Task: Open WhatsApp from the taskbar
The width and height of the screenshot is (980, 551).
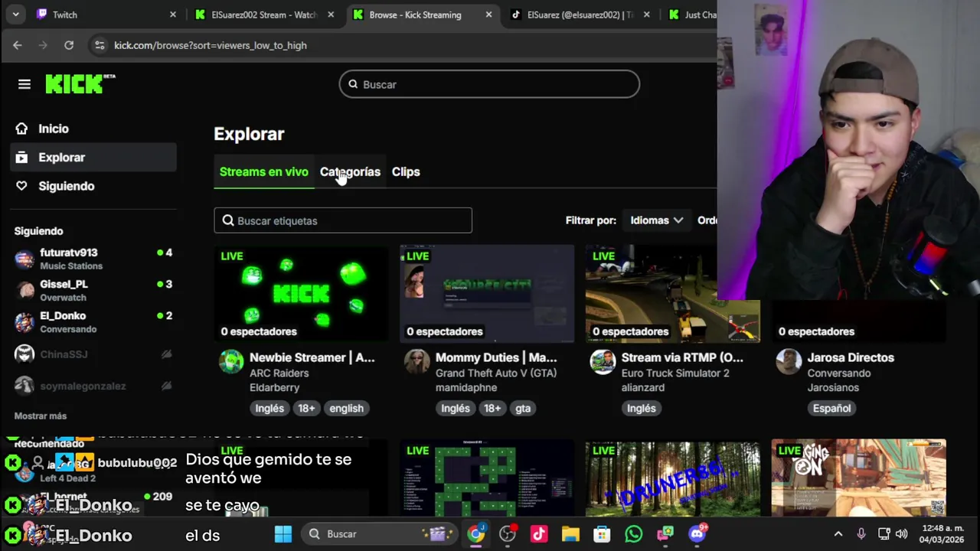Action: click(x=633, y=534)
